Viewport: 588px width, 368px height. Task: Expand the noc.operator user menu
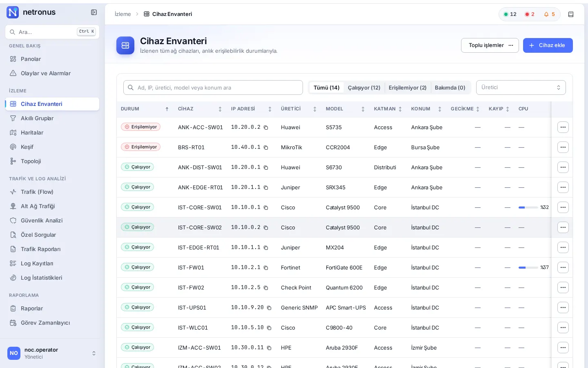[52, 353]
